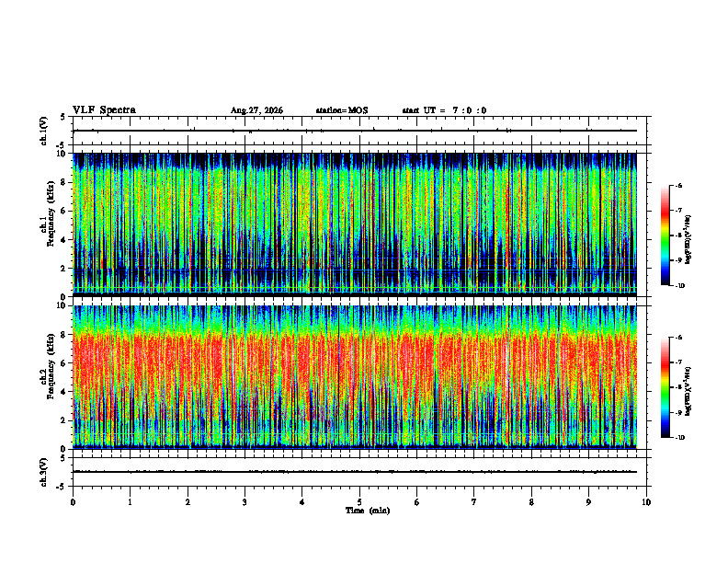728x563 pixels.
Task: Click the ch.2 spectrogram color bar
Action: [665, 387]
